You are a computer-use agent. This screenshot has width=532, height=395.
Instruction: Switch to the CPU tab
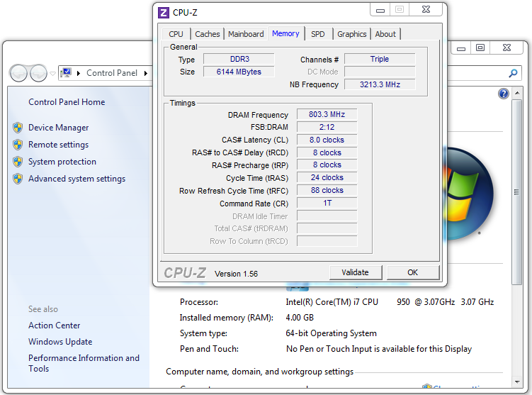tap(176, 34)
